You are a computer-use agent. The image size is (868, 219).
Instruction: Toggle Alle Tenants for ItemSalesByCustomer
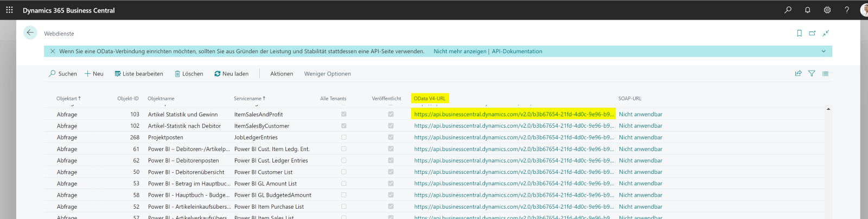pyautogui.click(x=343, y=126)
